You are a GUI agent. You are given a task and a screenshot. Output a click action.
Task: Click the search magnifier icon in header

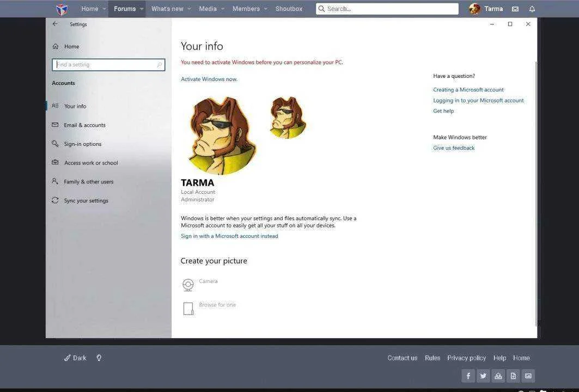(321, 9)
